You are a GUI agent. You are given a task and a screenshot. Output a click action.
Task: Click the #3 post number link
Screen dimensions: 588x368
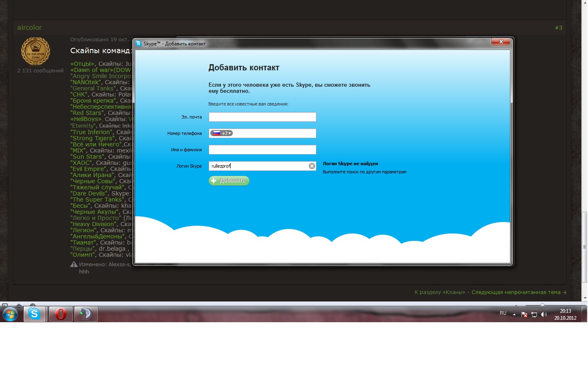click(x=559, y=27)
